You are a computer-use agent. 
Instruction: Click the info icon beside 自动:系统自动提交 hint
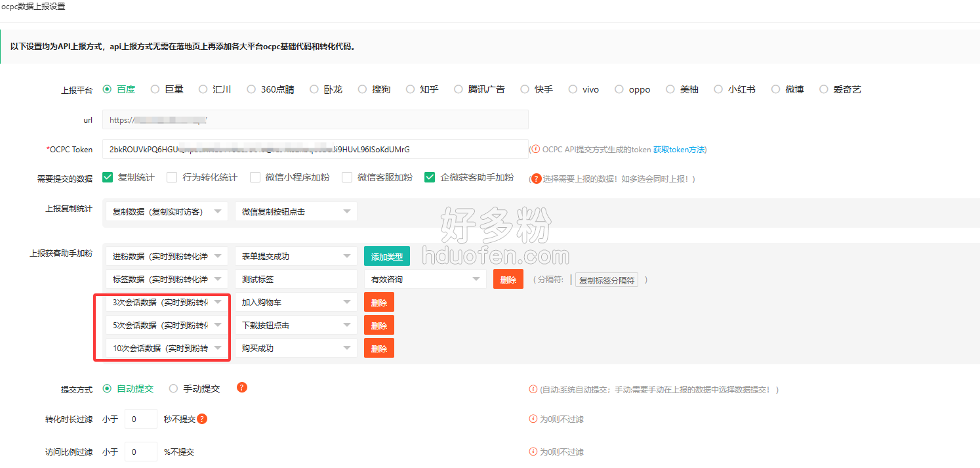[x=533, y=389]
